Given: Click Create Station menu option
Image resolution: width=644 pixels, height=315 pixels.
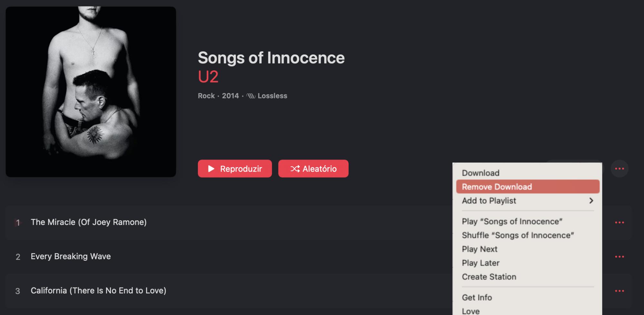Looking at the screenshot, I should pos(489,277).
